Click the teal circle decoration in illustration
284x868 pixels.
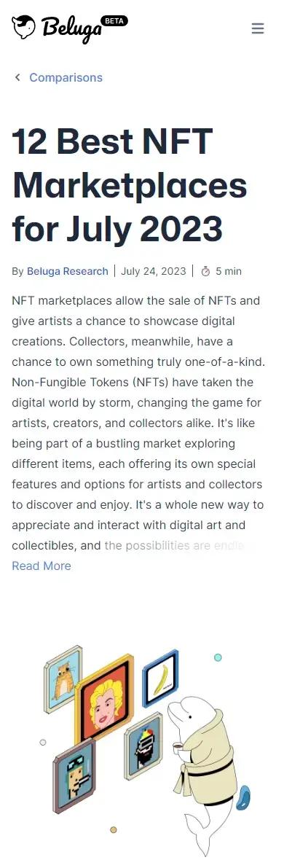pos(218,657)
